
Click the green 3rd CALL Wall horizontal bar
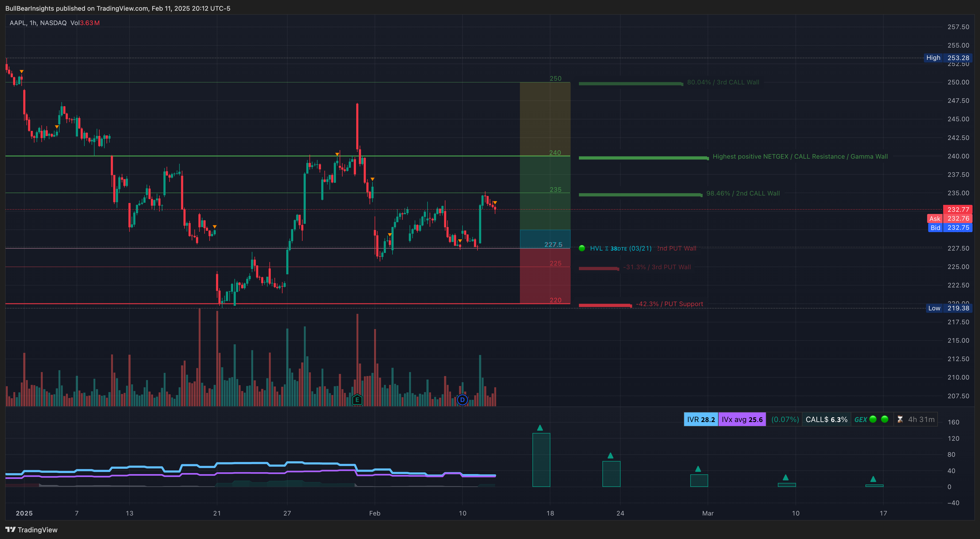tap(631, 83)
